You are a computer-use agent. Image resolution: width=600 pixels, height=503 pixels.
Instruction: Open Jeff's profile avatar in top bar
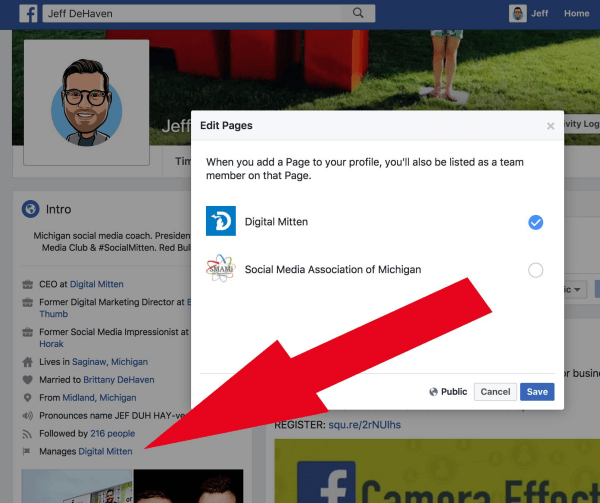(x=517, y=13)
